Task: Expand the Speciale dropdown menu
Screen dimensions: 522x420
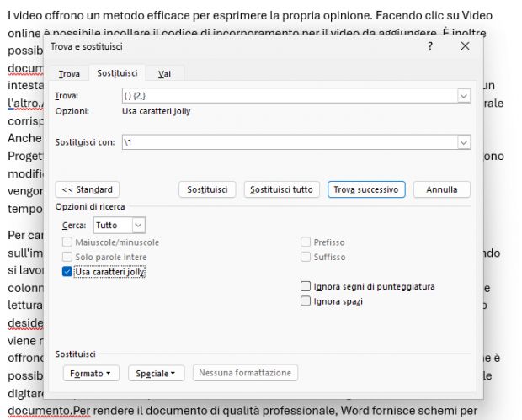Action: pos(156,373)
